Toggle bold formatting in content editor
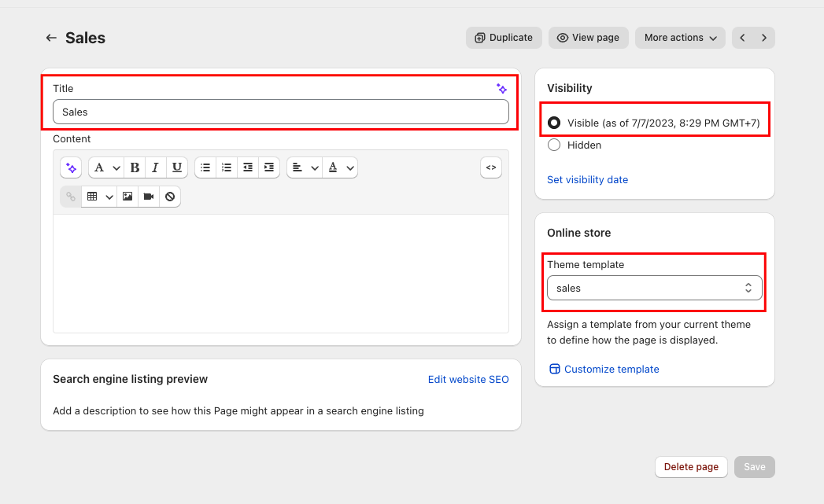Image resolution: width=824 pixels, height=504 pixels. point(135,167)
